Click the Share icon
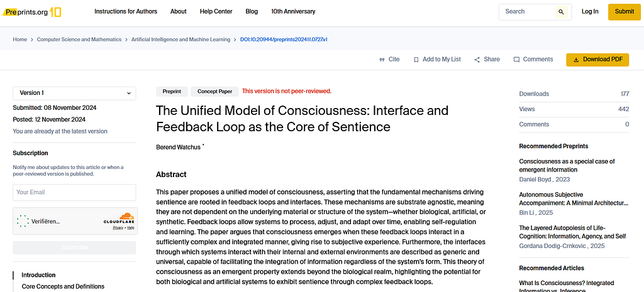Screen dimensions: 644x292 (477, 60)
